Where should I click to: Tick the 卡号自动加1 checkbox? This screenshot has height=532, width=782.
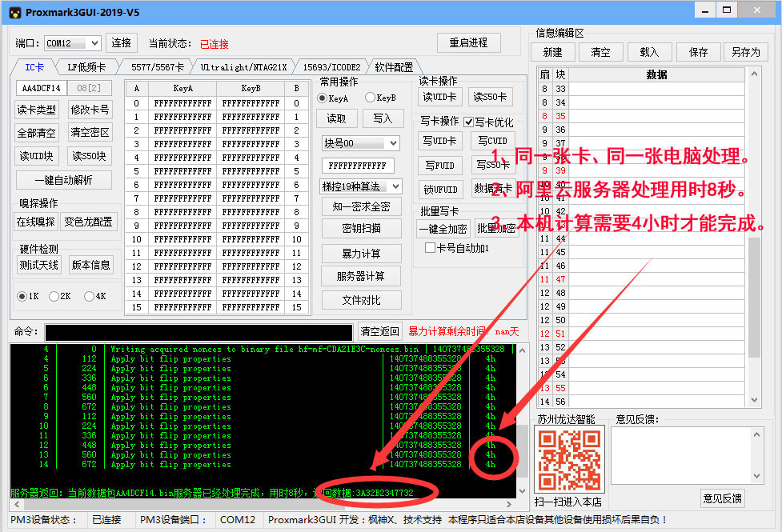tap(431, 248)
